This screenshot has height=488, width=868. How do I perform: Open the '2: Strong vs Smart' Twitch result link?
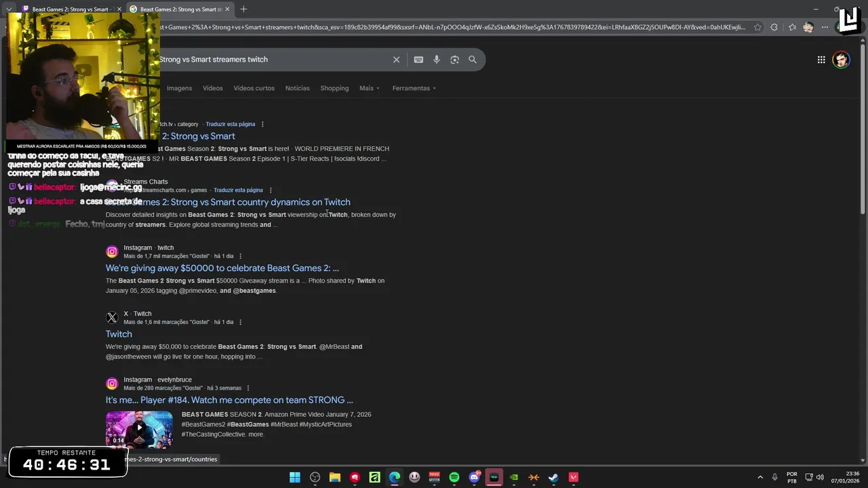(x=198, y=136)
